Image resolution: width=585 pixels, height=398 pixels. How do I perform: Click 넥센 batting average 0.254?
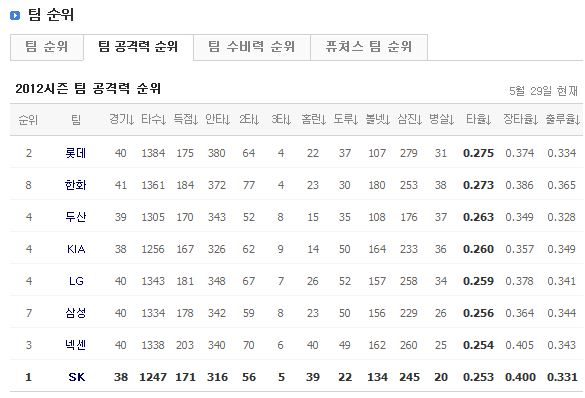478,345
